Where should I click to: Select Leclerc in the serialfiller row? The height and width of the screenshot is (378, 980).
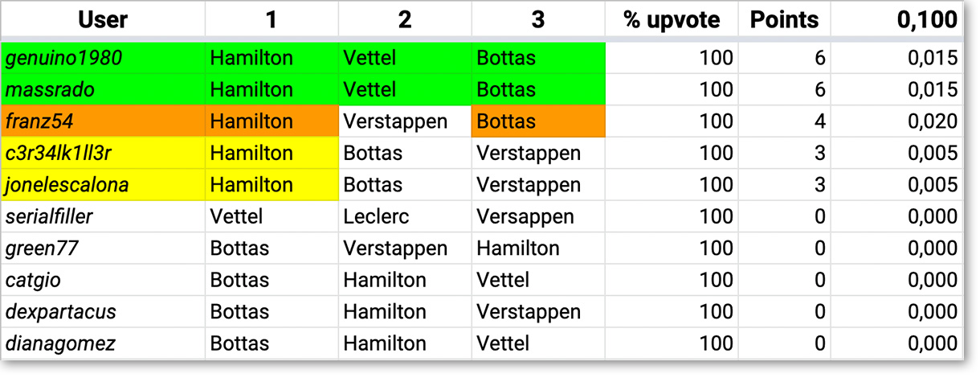tap(405, 216)
